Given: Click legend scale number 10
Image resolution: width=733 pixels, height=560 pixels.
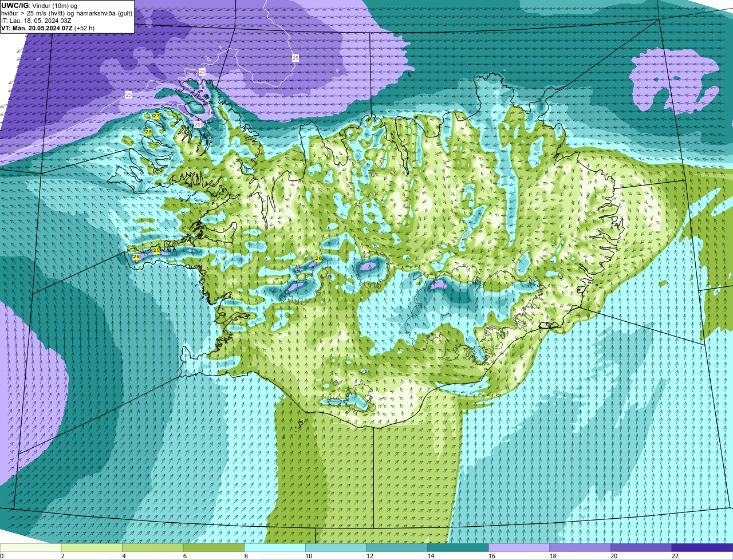Looking at the screenshot, I should point(309,556).
